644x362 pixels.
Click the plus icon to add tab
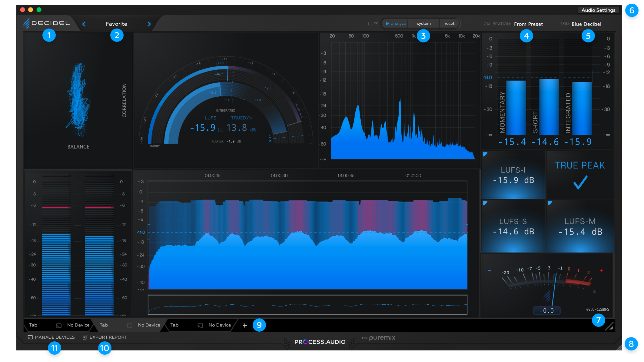point(245,325)
